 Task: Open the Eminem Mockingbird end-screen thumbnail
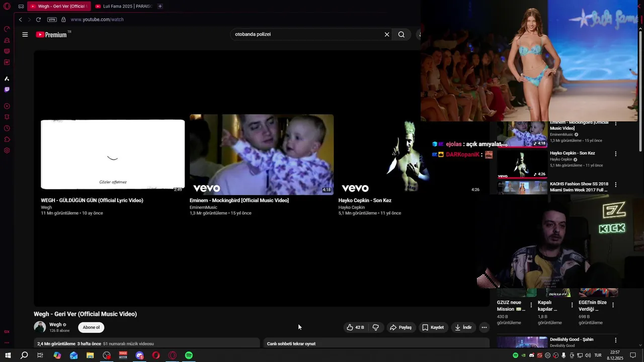(x=262, y=154)
